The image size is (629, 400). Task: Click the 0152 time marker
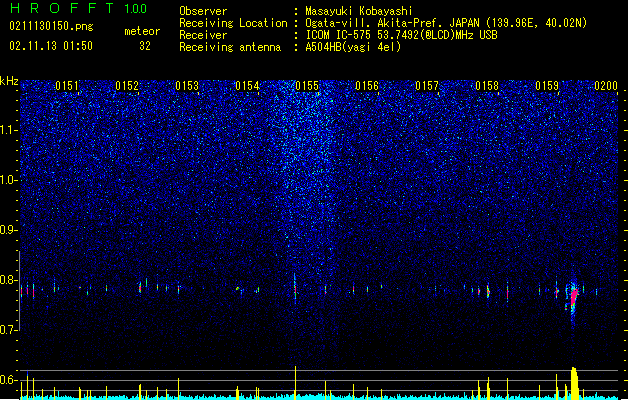(127, 86)
